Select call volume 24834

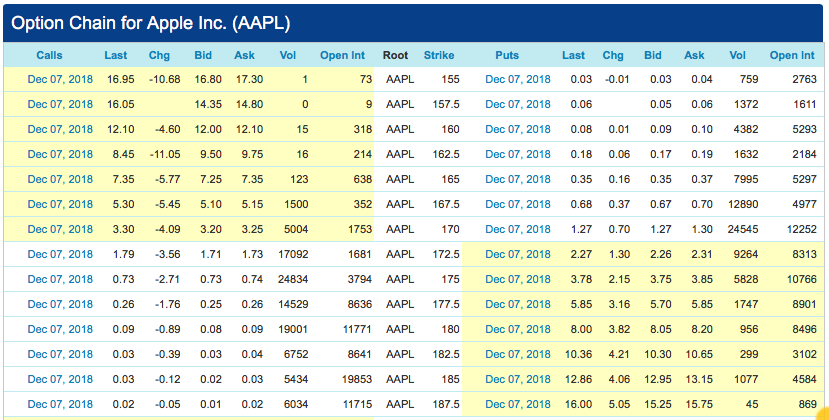[293, 279]
